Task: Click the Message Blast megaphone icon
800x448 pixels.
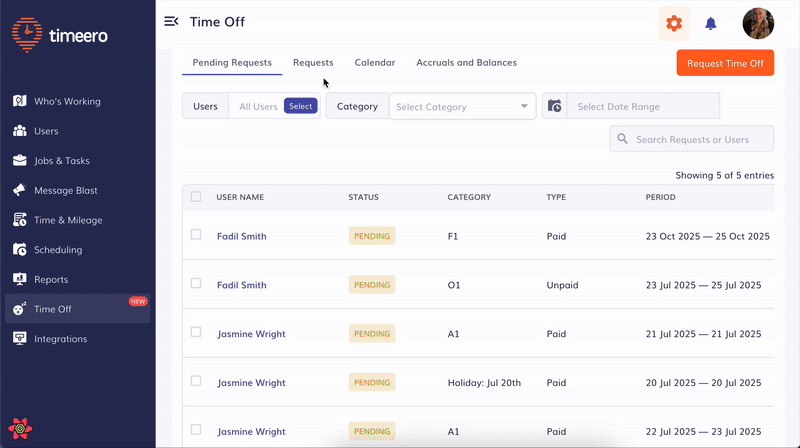Action: point(19,190)
